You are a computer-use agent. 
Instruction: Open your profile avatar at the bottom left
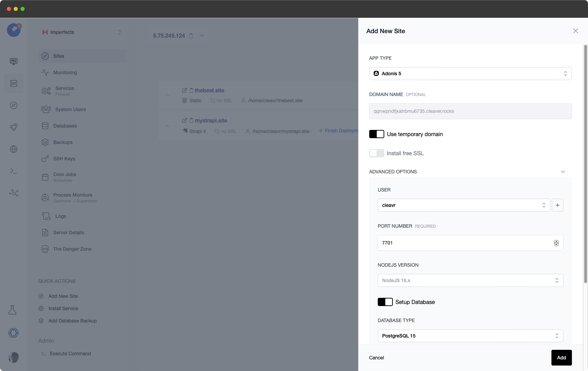(13, 357)
